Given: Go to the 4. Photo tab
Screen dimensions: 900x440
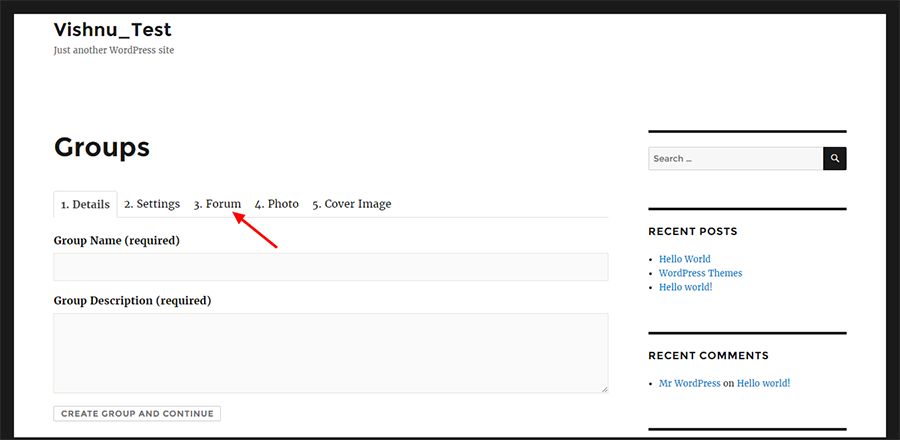Looking at the screenshot, I should click(x=277, y=204).
